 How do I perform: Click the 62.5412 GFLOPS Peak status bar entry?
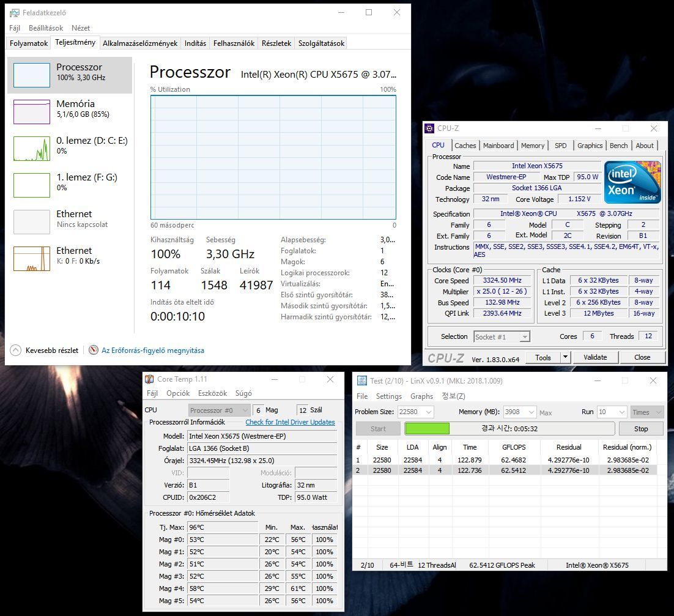(502, 565)
